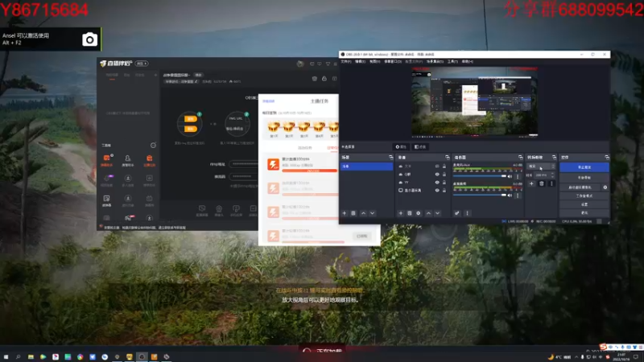Open virtual camera settings gear in Controls
Image resolution: width=644 pixels, height=362 pixels.
click(x=605, y=187)
